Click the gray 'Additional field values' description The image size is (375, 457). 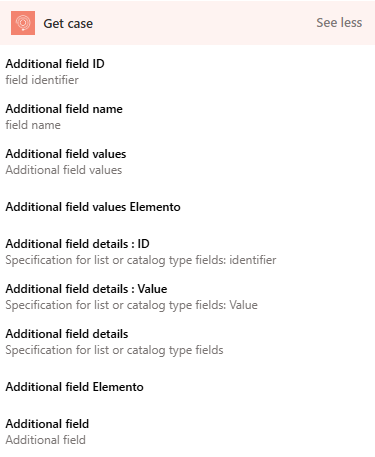64,170
